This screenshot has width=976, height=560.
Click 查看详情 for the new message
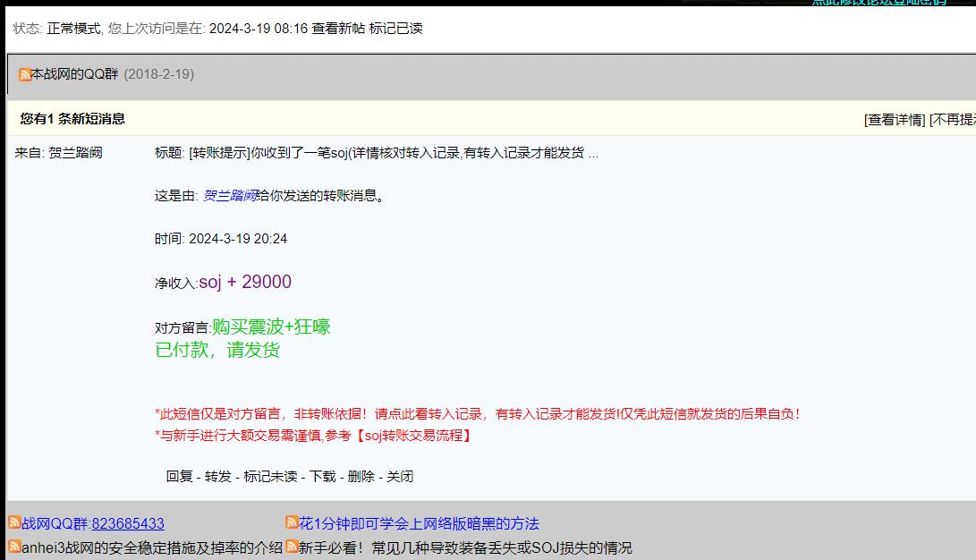point(895,120)
